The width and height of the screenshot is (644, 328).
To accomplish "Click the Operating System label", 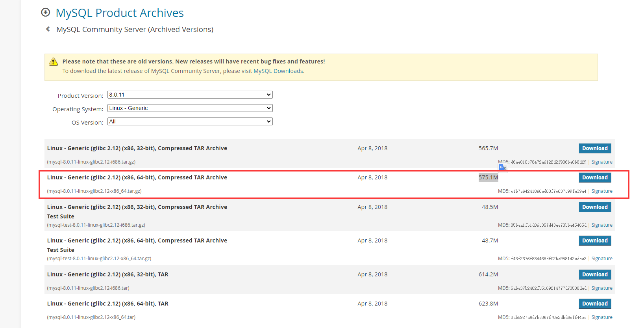I will pos(78,109).
